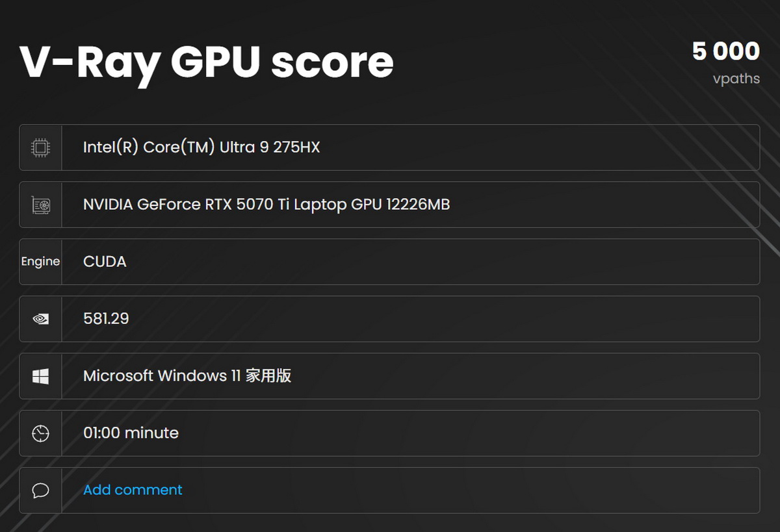Image resolution: width=780 pixels, height=532 pixels.
Task: Select the Intel Core Ultra 9 275HX text
Action: pos(201,147)
